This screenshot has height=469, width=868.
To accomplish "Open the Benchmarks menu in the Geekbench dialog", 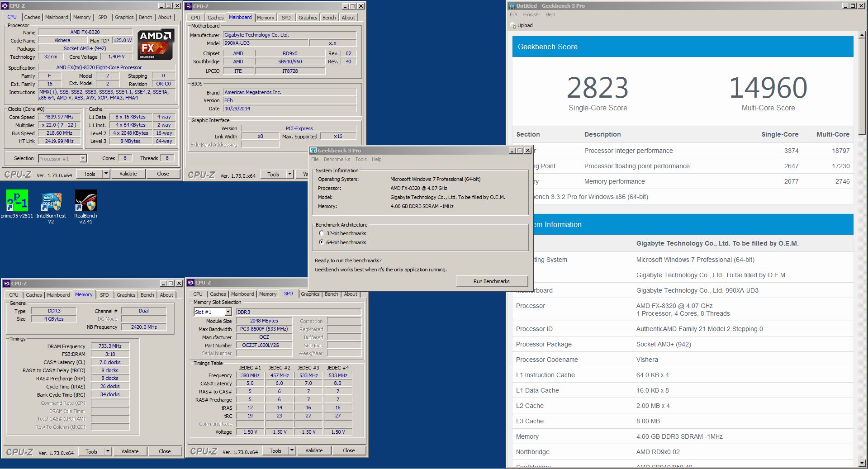I will 337,159.
